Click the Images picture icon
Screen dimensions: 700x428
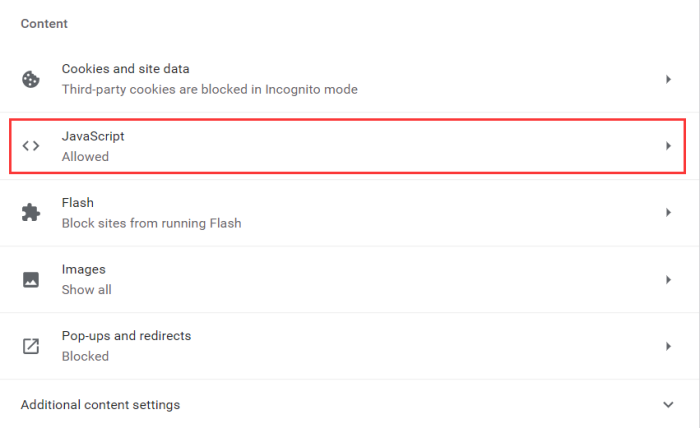[31, 280]
